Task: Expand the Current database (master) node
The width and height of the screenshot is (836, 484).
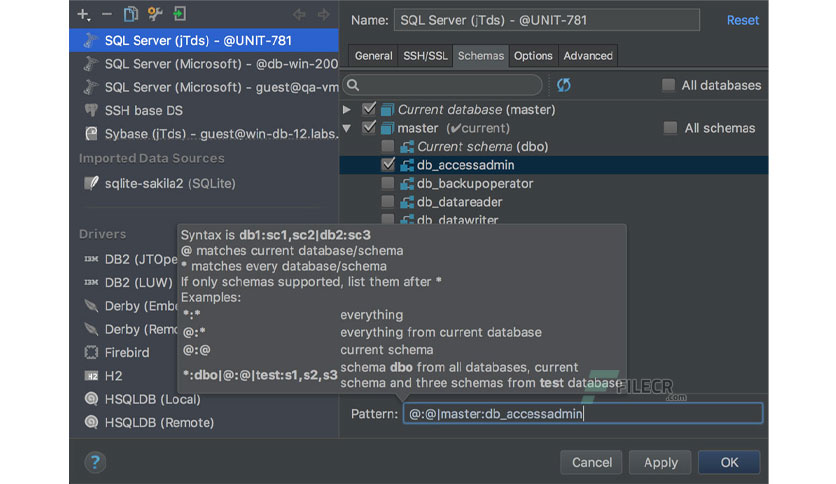Action: point(347,110)
